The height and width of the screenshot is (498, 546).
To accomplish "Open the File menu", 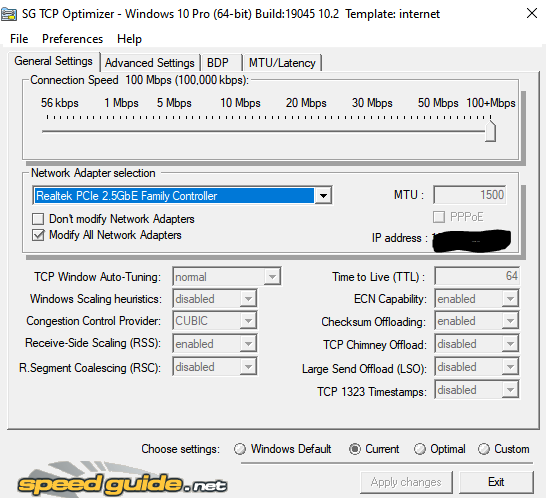I will pos(19,39).
